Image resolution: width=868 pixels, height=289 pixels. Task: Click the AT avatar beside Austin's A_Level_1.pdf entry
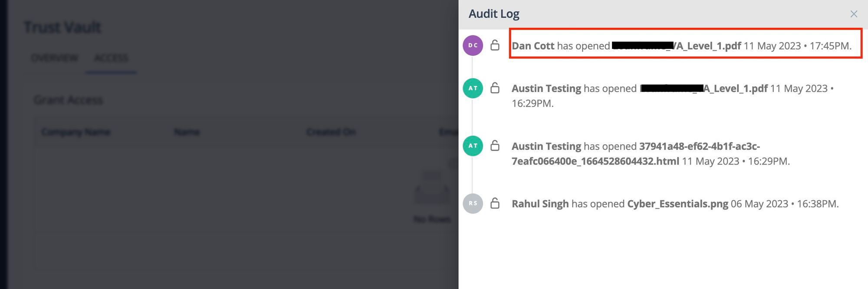pyautogui.click(x=473, y=88)
